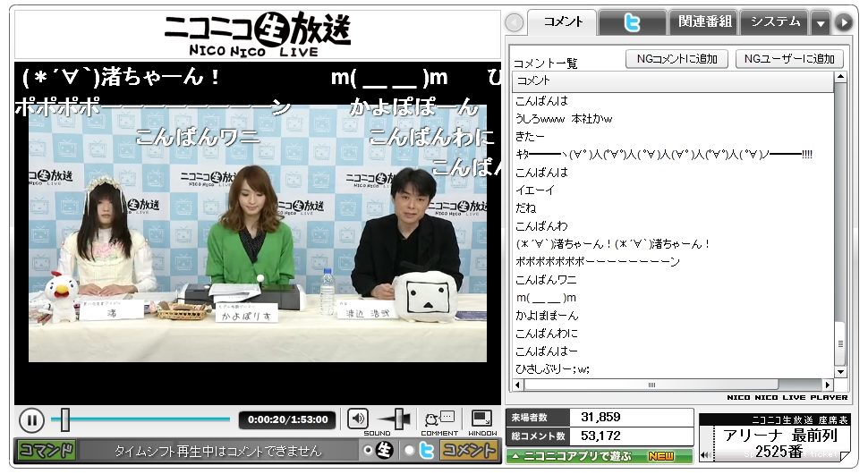Switch to the Twitter tab
This screenshot has width=868, height=474.
(632, 22)
